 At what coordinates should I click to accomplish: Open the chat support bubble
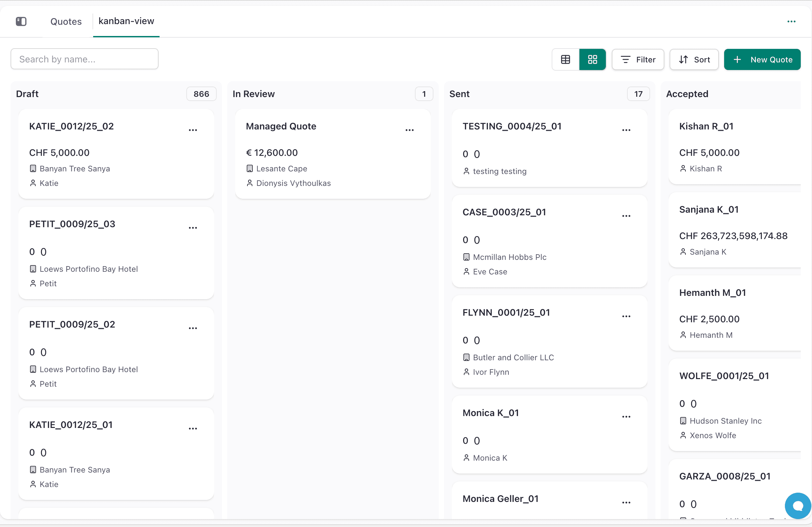point(798,506)
